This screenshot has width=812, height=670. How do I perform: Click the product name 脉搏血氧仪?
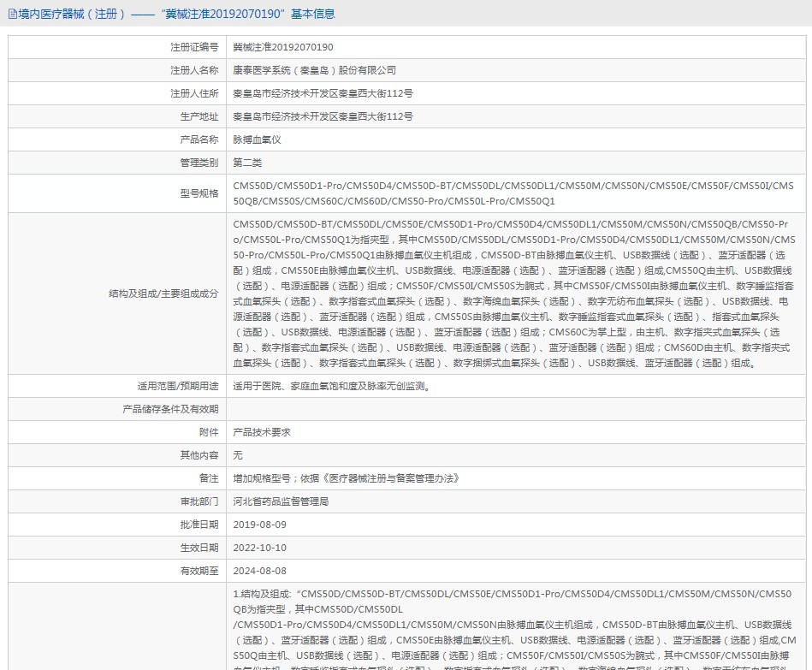[x=257, y=139]
